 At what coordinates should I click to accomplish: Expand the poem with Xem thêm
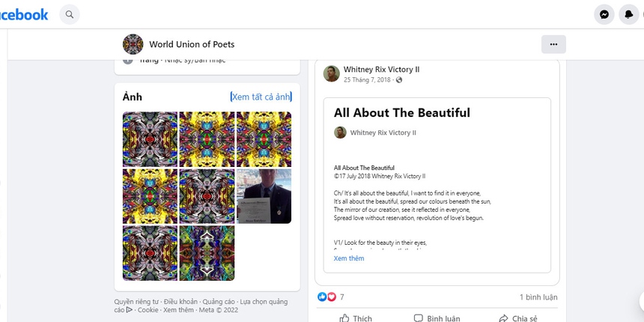[x=349, y=258]
